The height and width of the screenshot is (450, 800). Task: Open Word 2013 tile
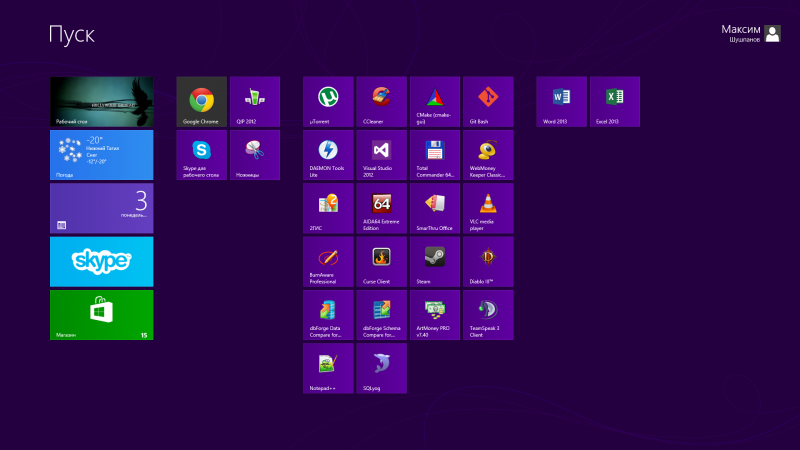pos(561,102)
